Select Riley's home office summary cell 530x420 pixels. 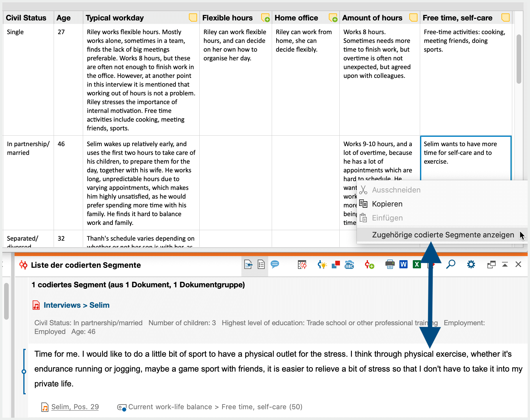(306, 80)
